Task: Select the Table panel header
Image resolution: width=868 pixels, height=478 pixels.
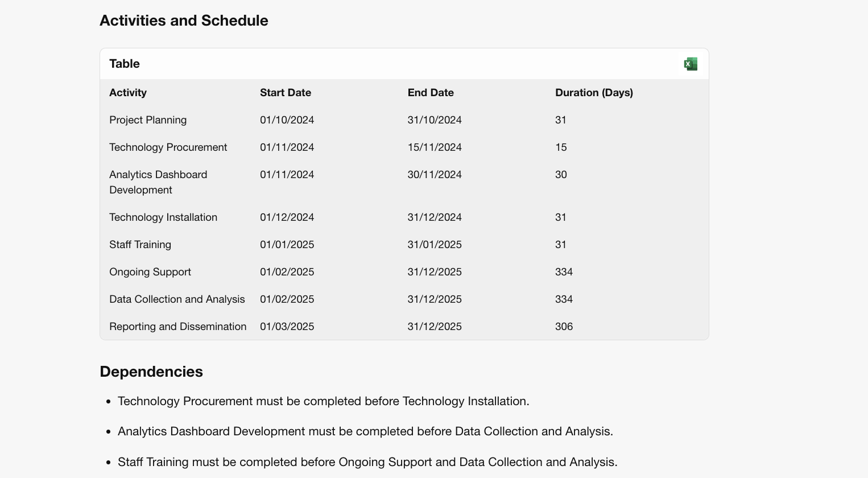Action: 124,64
